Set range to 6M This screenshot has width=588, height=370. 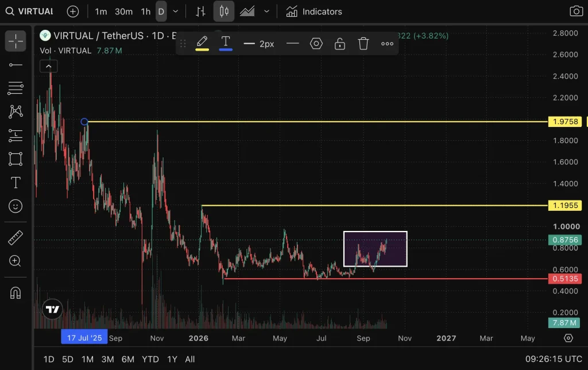point(128,359)
